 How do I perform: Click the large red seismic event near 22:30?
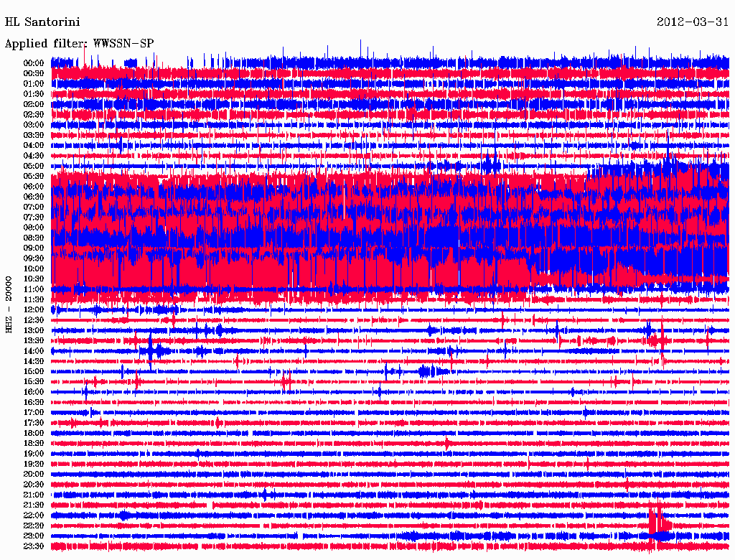point(659,521)
